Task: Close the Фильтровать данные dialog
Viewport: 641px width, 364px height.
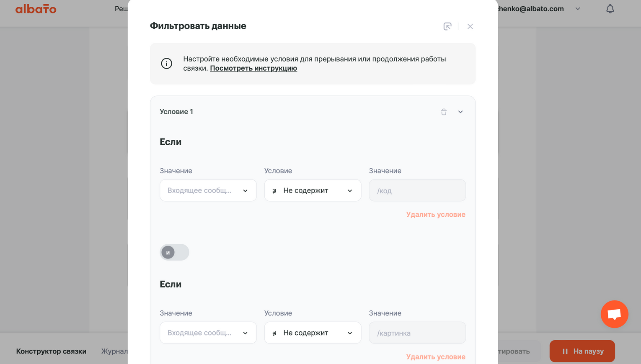Action: click(x=470, y=26)
